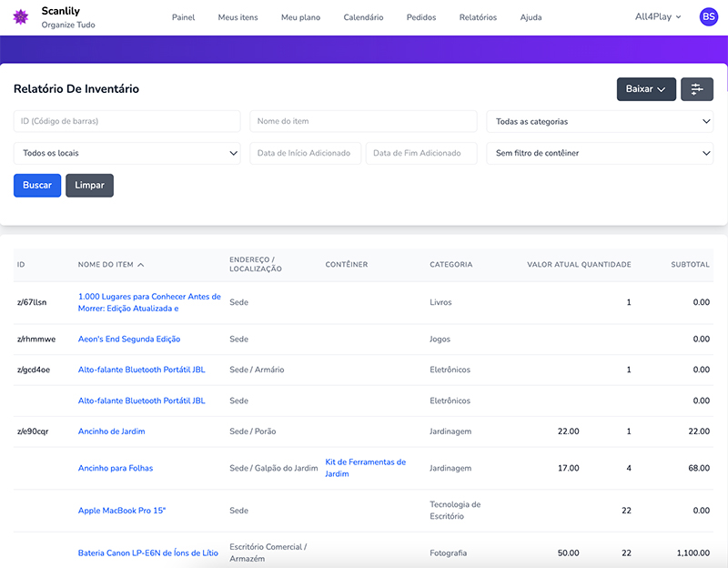
Task: Click the Contêiner column header
Action: click(x=347, y=265)
